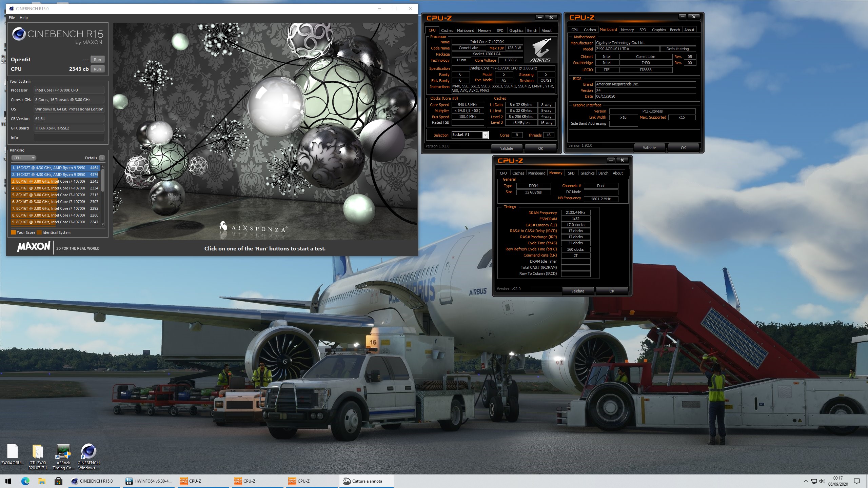Click the Cinebench title bar app icon
The width and height of the screenshot is (868, 488).
pos(12,8)
